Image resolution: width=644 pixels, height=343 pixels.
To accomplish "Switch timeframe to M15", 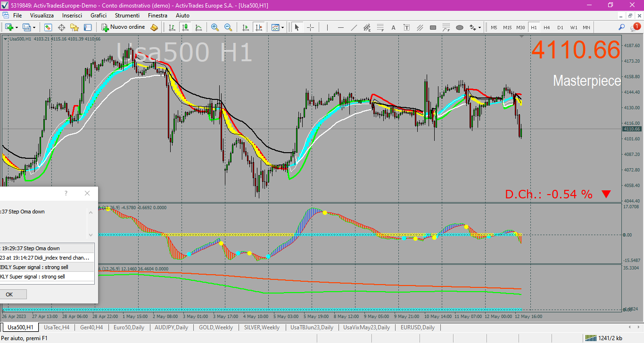I will pyautogui.click(x=507, y=27).
